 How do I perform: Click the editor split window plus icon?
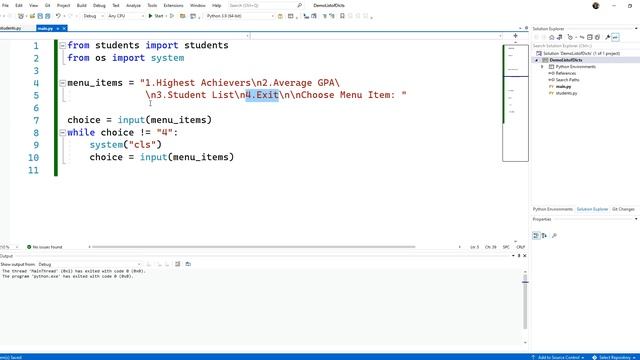tap(516, 36)
